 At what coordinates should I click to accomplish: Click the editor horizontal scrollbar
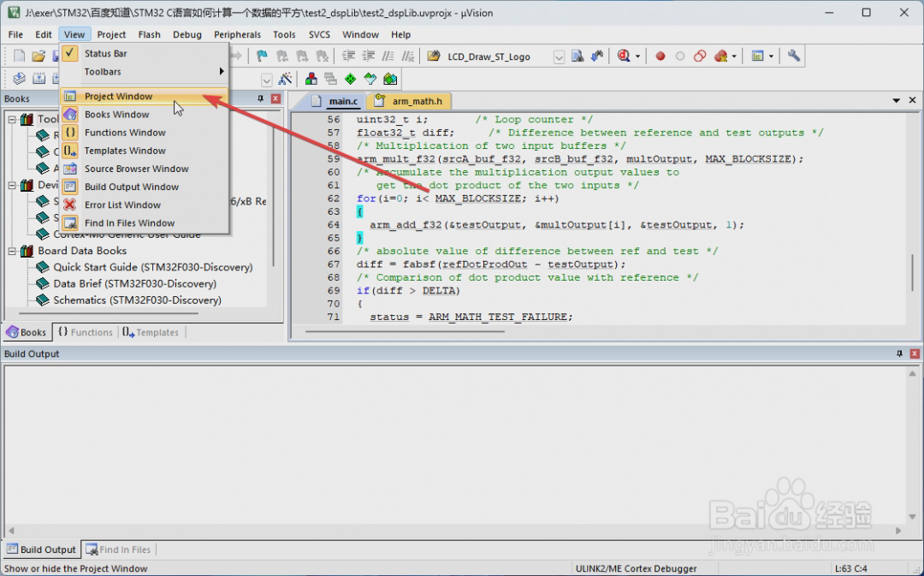pyautogui.click(x=404, y=331)
